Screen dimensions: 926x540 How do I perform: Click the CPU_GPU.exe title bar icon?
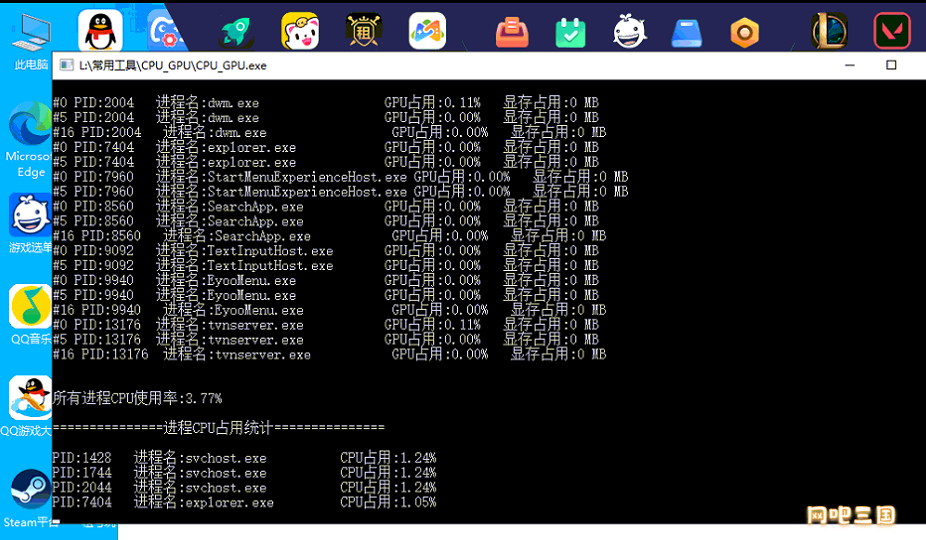67,65
